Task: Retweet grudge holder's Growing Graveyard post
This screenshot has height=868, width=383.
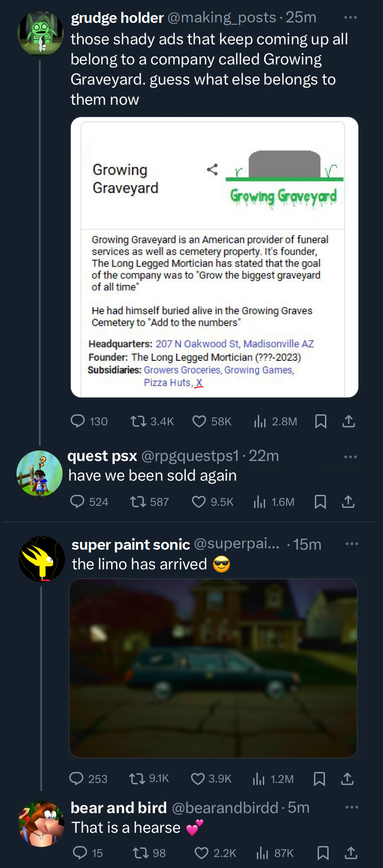Action: (x=138, y=421)
